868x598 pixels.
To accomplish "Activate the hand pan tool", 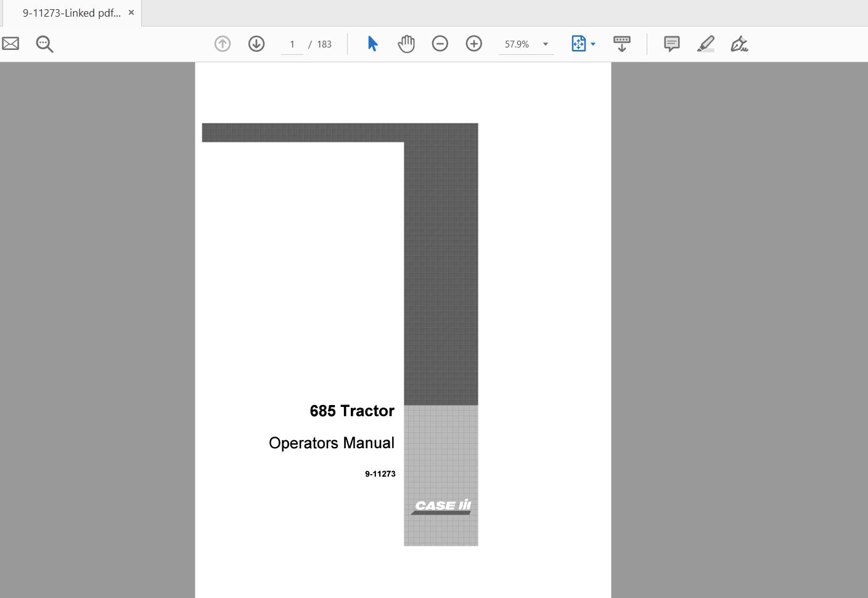I will [x=406, y=44].
